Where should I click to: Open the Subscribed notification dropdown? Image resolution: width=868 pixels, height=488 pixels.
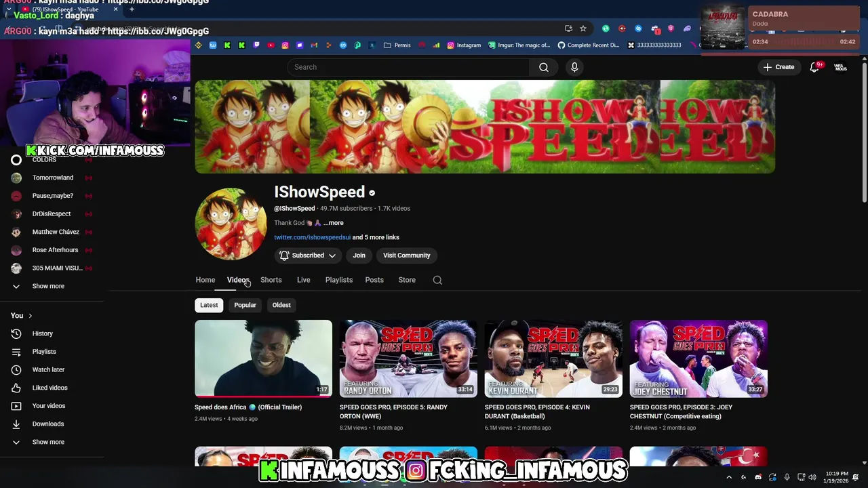[x=308, y=256]
